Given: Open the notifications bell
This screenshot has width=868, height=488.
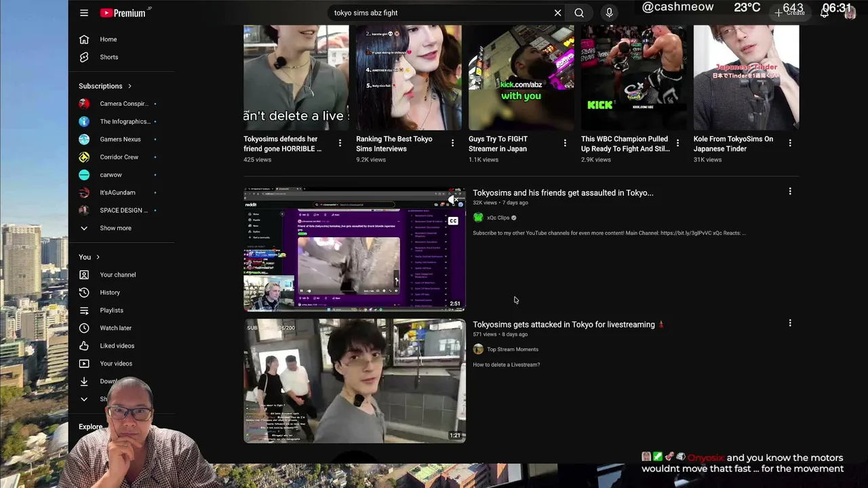Looking at the screenshot, I should pos(825,13).
